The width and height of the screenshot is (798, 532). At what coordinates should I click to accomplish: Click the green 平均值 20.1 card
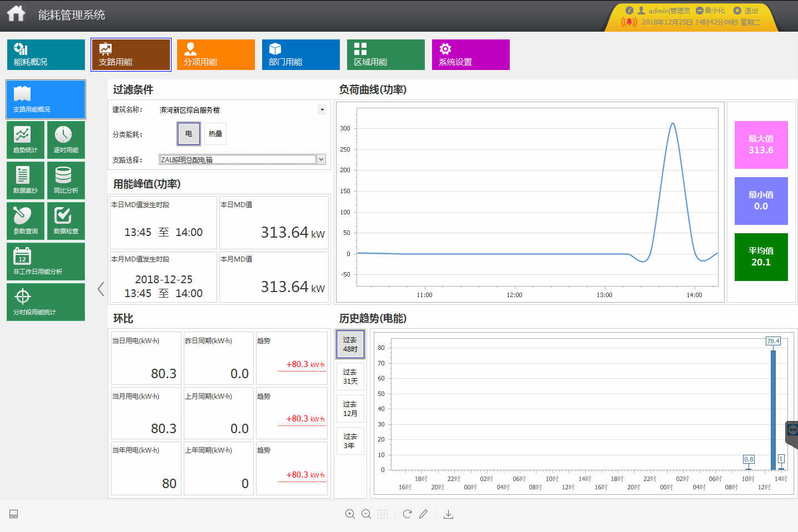pos(761,257)
